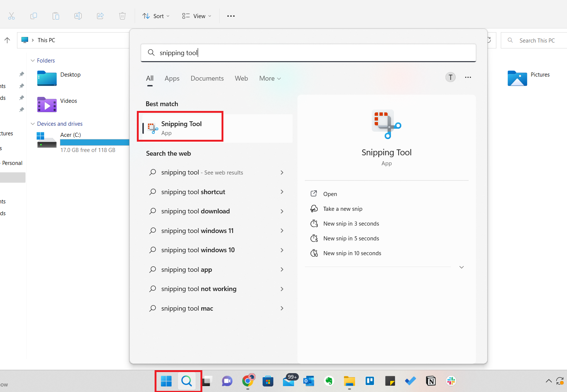
Task: Choose 'New snip in 5 seconds' action
Action: (345, 239)
